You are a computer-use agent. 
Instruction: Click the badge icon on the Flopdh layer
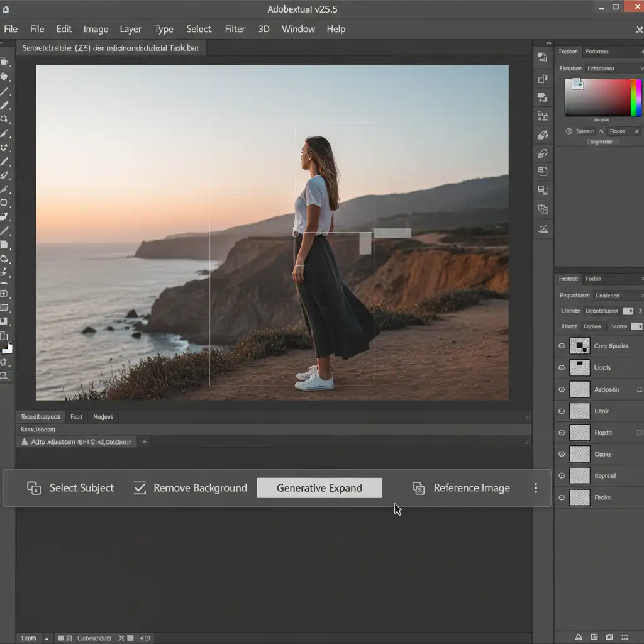[x=640, y=433]
